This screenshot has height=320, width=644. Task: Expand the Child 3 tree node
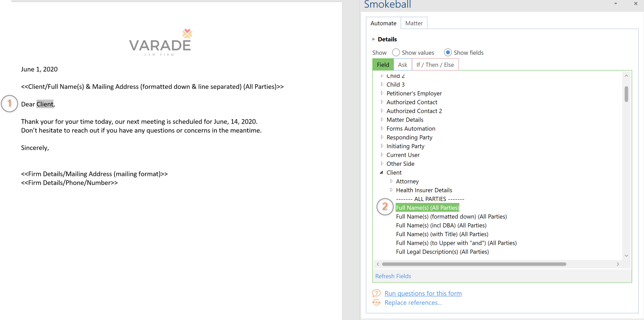click(382, 85)
